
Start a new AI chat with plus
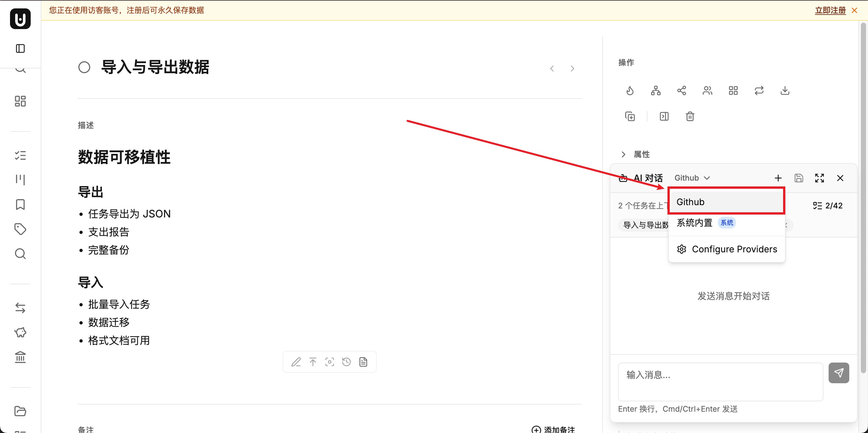point(778,178)
